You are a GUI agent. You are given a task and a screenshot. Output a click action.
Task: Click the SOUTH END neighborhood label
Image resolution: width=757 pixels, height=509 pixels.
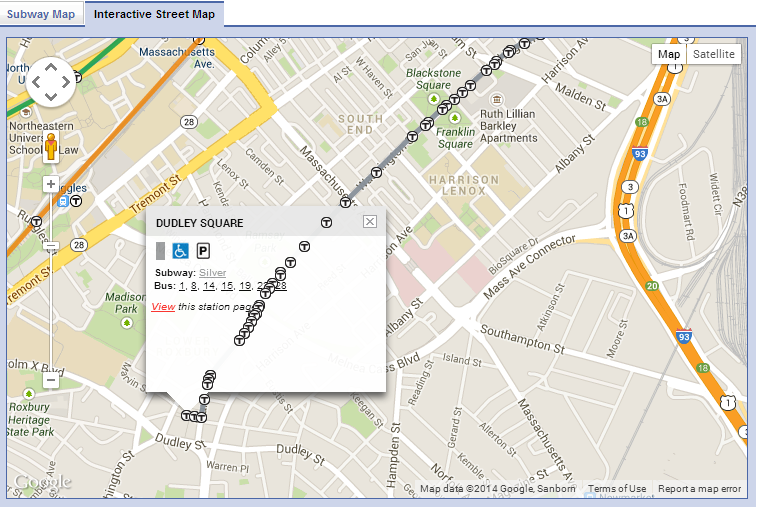360,124
